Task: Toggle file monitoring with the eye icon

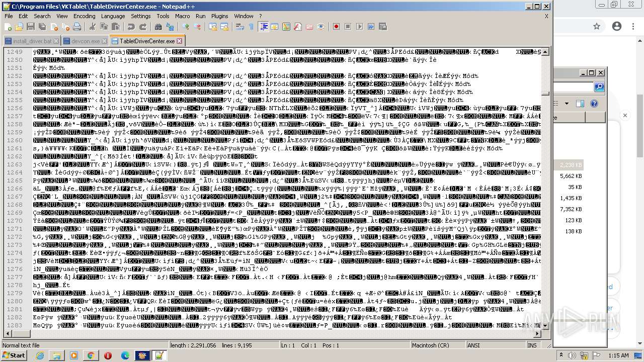Action: tap(321, 27)
